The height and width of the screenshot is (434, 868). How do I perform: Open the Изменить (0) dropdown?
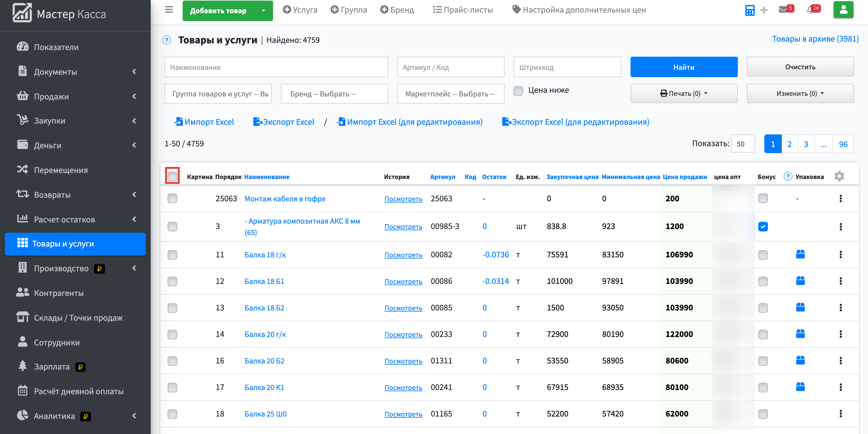(800, 93)
